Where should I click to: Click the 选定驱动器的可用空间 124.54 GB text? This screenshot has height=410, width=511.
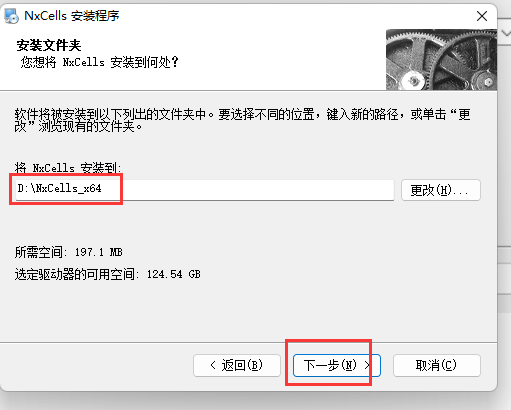108,274
